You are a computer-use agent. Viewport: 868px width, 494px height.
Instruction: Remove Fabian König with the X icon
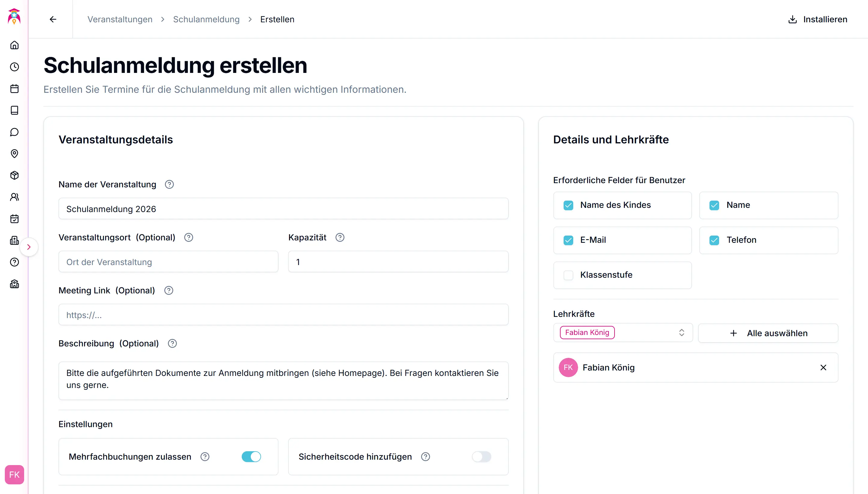[x=823, y=367]
